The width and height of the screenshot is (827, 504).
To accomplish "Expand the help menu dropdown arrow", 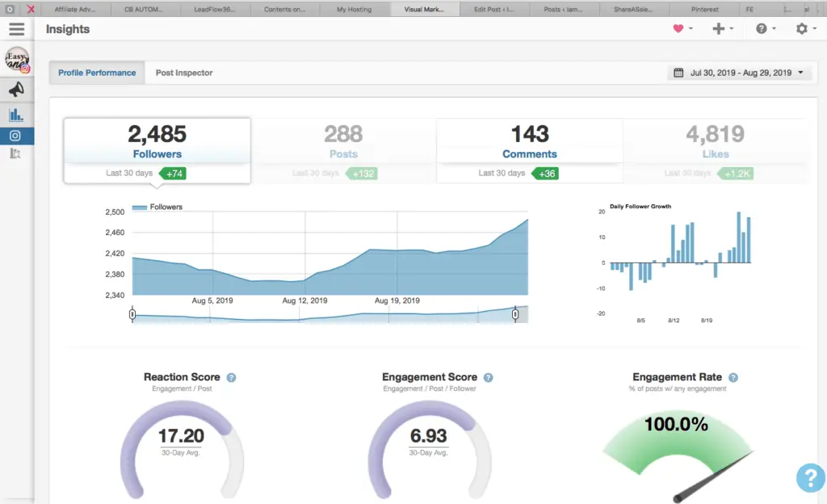I will [x=774, y=28].
